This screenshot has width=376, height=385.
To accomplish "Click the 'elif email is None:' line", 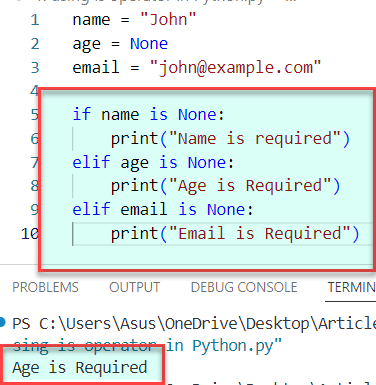I will [x=163, y=210].
